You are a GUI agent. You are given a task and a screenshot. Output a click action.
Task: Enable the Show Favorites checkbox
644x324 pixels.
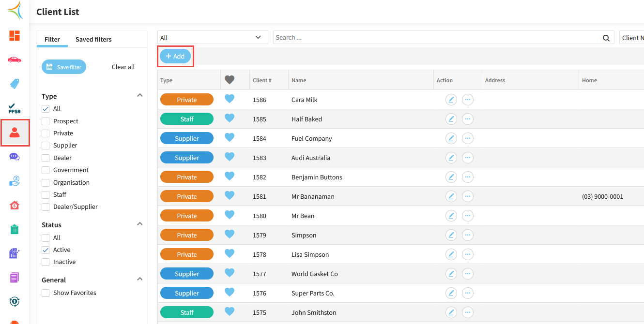coord(46,293)
